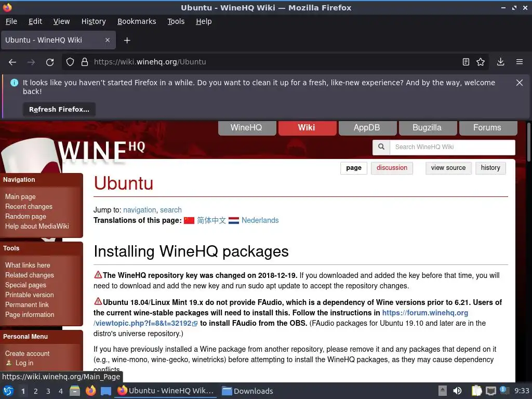Open the History menu
Screen dimensions: 532x399
tap(94, 21)
